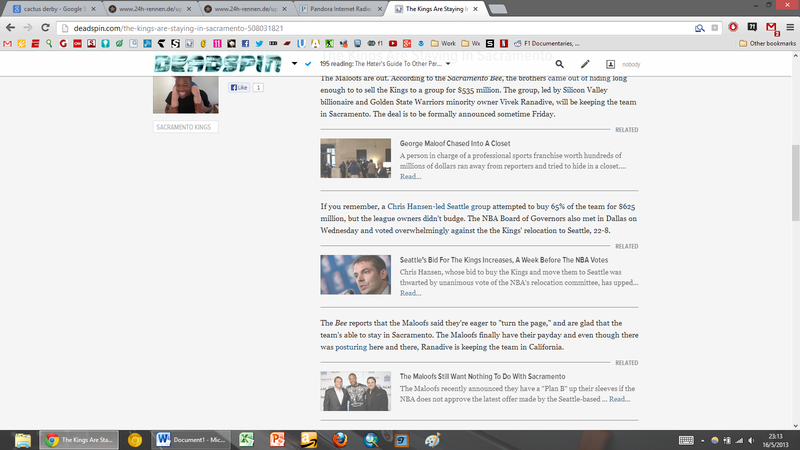Click the pencil compose icon

click(x=585, y=64)
